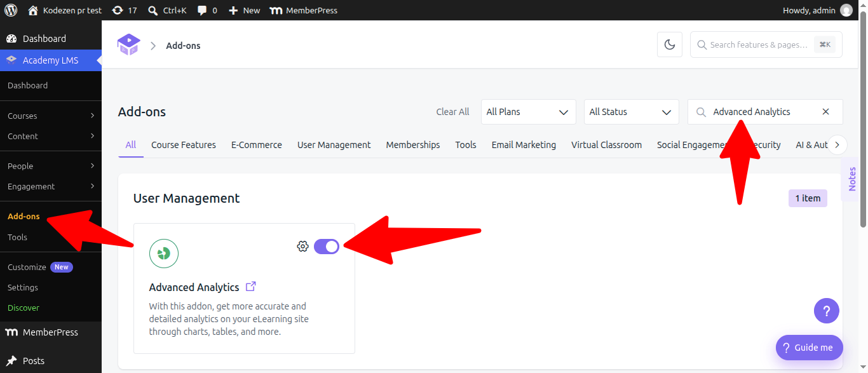Click the 1 item badge
The width and height of the screenshot is (868, 373).
[x=808, y=198]
